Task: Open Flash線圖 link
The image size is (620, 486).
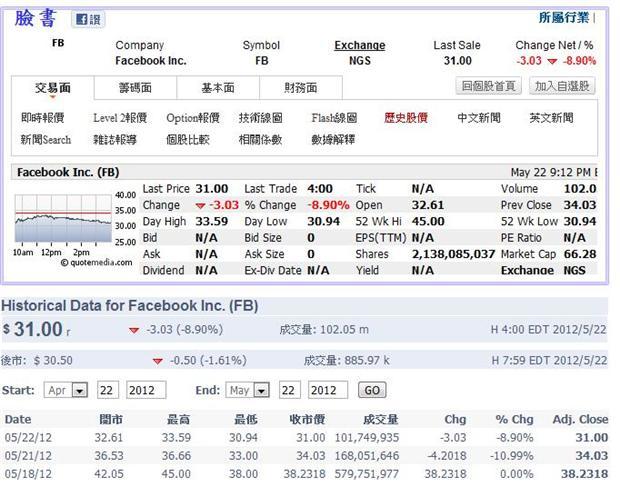Action: 334,118
